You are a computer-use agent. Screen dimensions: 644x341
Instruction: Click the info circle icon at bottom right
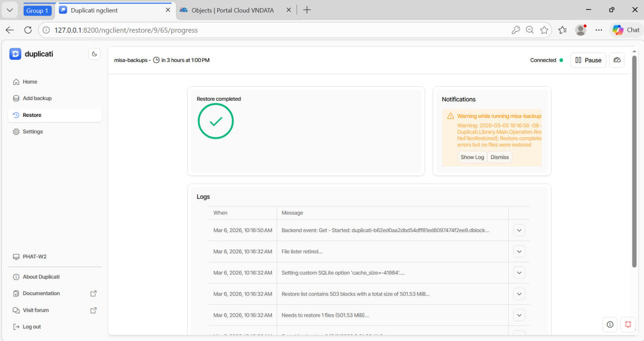[x=610, y=324]
